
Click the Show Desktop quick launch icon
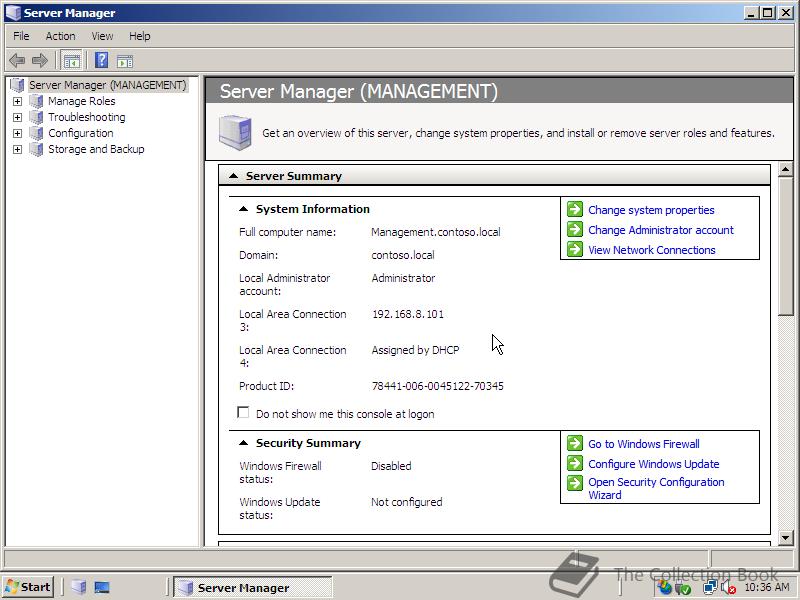[102, 587]
